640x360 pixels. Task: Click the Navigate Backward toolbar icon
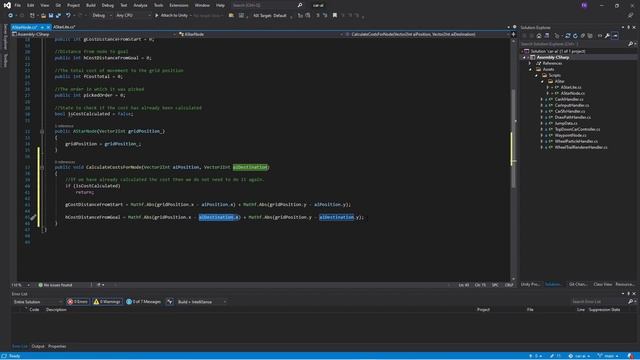(11, 16)
